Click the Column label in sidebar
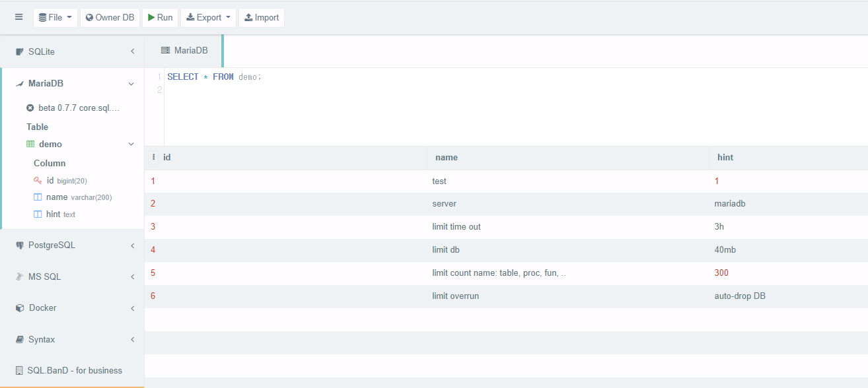This screenshot has width=868, height=388. (x=50, y=163)
